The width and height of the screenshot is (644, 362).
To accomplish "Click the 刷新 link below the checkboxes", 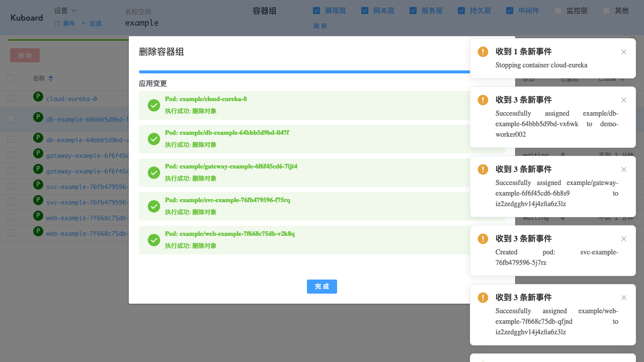I will tap(321, 26).
